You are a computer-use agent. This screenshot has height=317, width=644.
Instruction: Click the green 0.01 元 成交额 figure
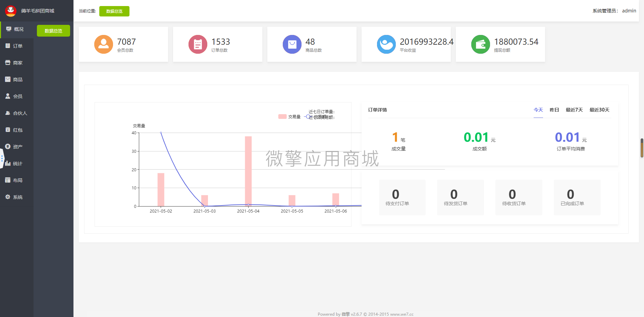pyautogui.click(x=480, y=137)
